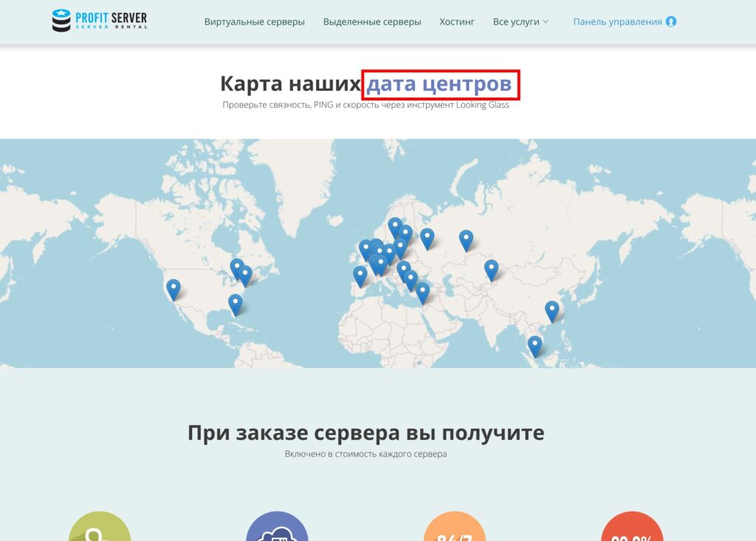Select the Greece area map pin
756x541 pixels.
coord(410,280)
